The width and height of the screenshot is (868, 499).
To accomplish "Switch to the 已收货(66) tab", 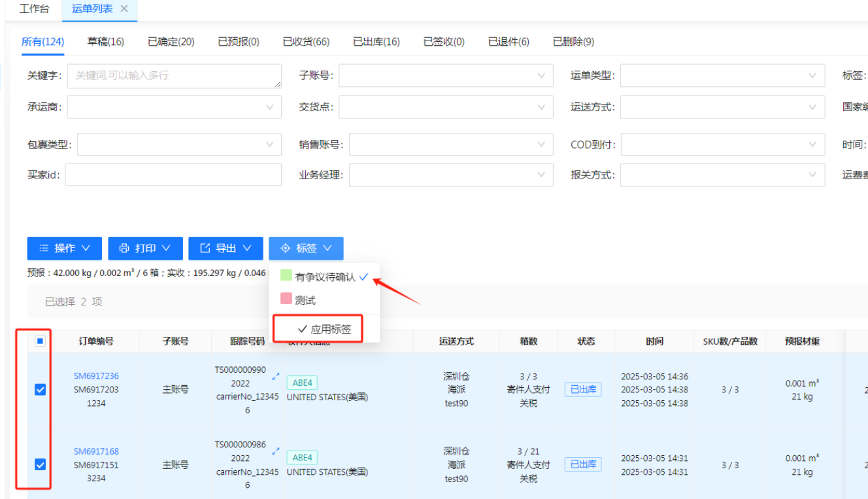I will [306, 42].
